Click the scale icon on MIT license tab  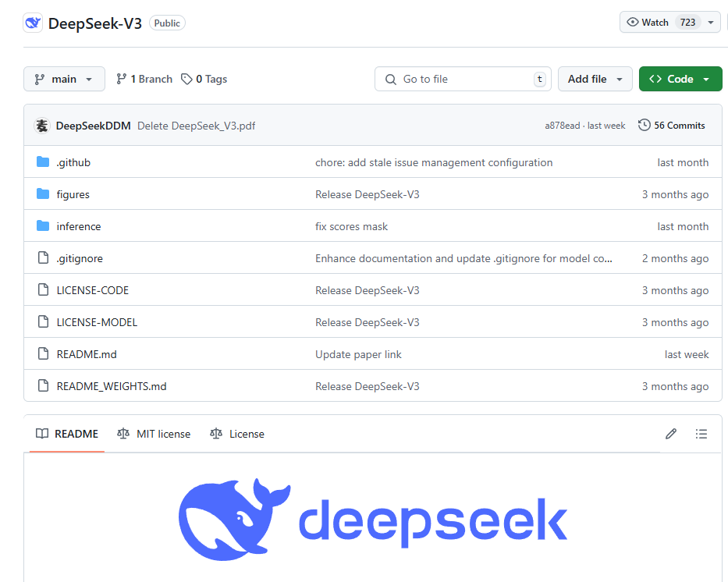123,434
